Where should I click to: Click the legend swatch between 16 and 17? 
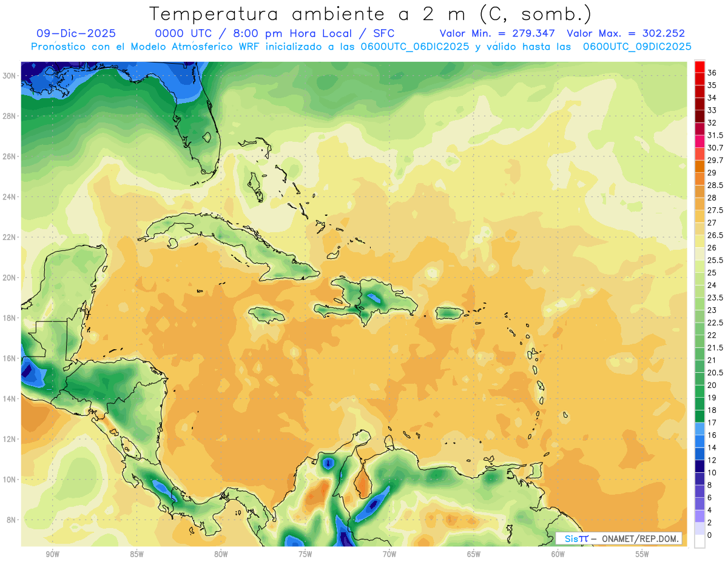699,429
